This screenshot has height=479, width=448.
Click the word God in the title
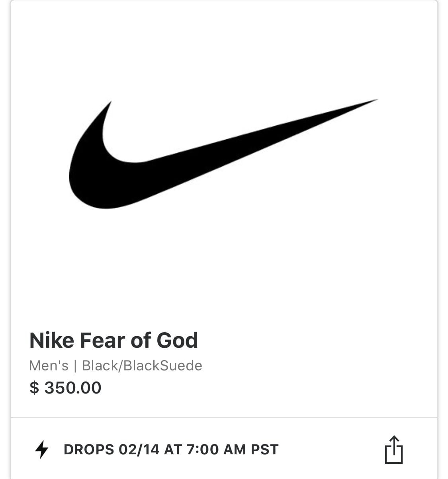pyautogui.click(x=177, y=341)
